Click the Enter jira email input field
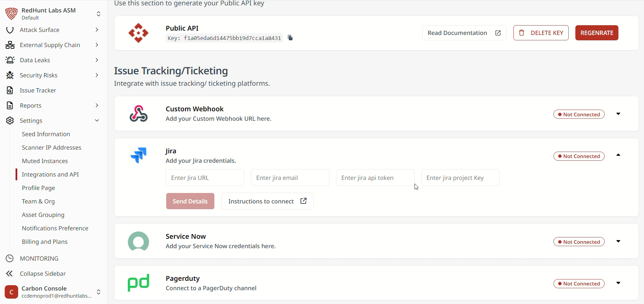 (290, 178)
